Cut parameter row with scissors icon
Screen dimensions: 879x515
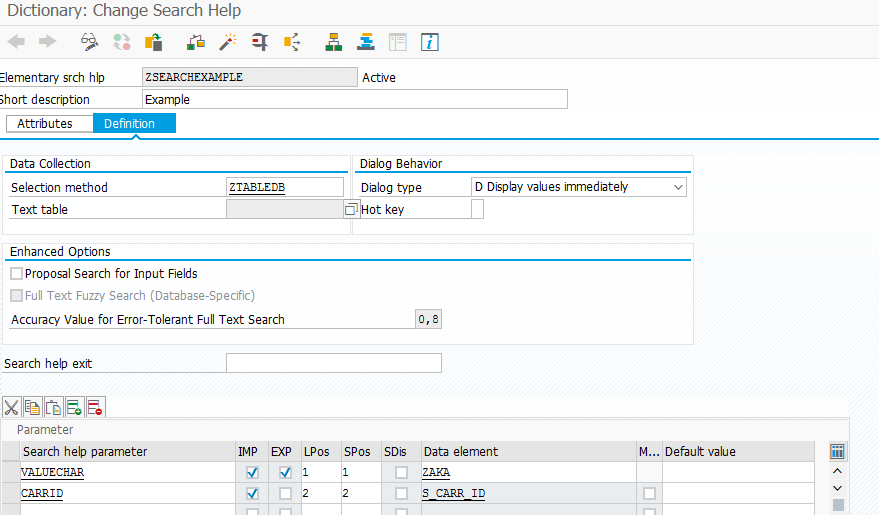[x=11, y=407]
